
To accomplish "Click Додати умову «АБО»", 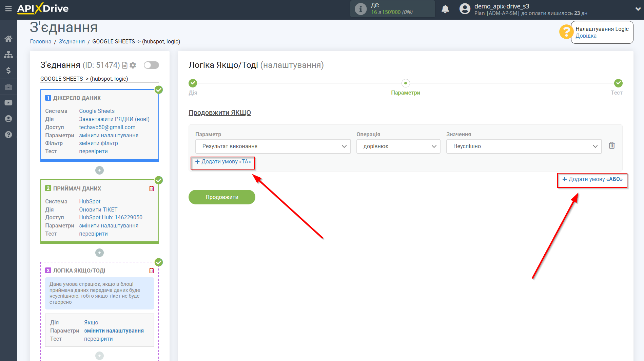I will click(x=592, y=179).
